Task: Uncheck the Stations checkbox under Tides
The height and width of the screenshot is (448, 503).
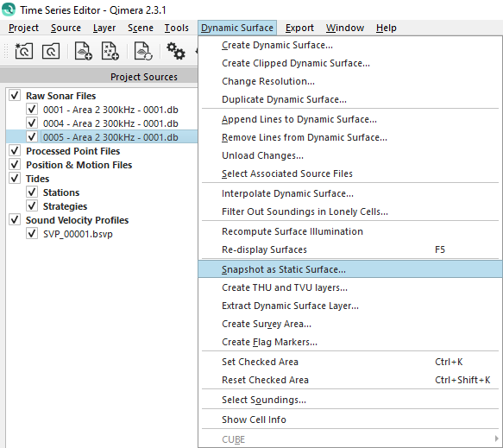Action: (x=32, y=192)
